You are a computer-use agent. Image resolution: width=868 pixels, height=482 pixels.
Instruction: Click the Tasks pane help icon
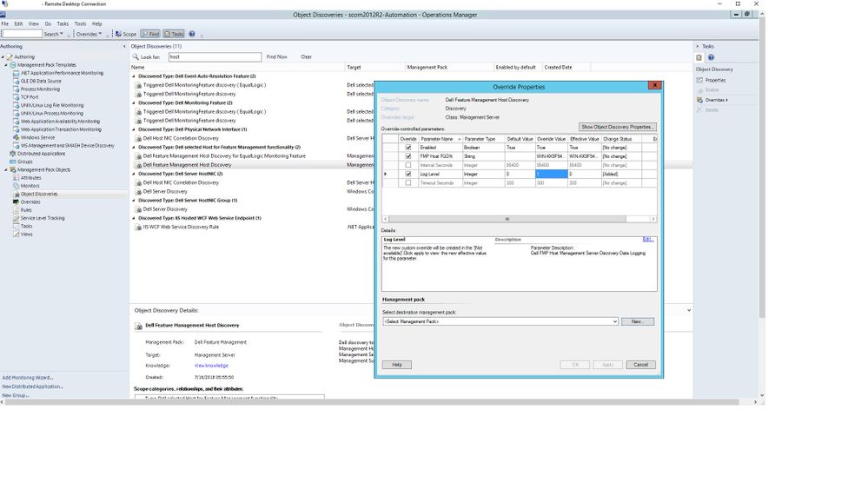(x=712, y=57)
